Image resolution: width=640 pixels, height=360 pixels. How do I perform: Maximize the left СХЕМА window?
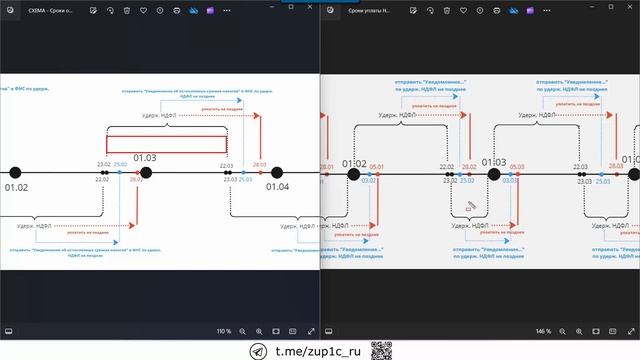pos(291,7)
